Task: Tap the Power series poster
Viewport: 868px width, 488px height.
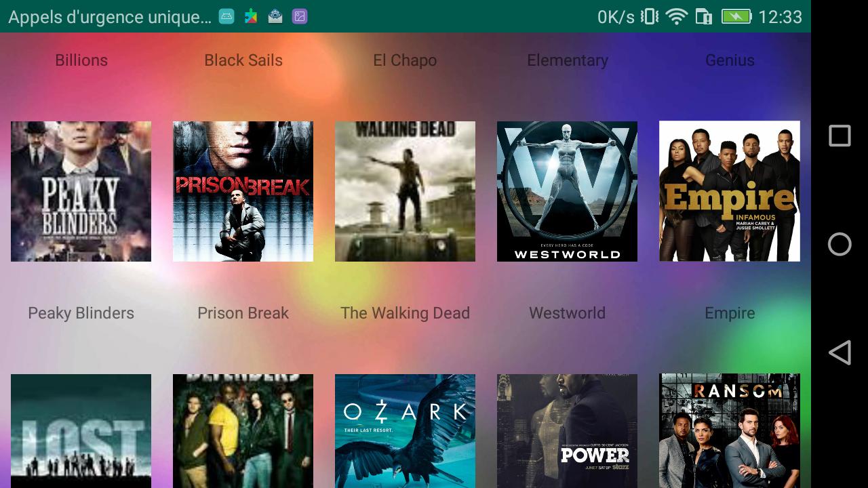Action: coord(567,430)
